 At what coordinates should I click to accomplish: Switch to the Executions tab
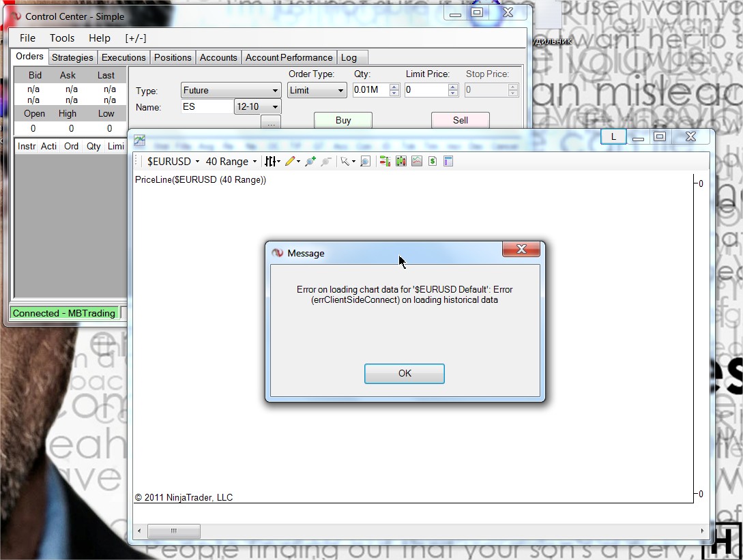(x=123, y=57)
